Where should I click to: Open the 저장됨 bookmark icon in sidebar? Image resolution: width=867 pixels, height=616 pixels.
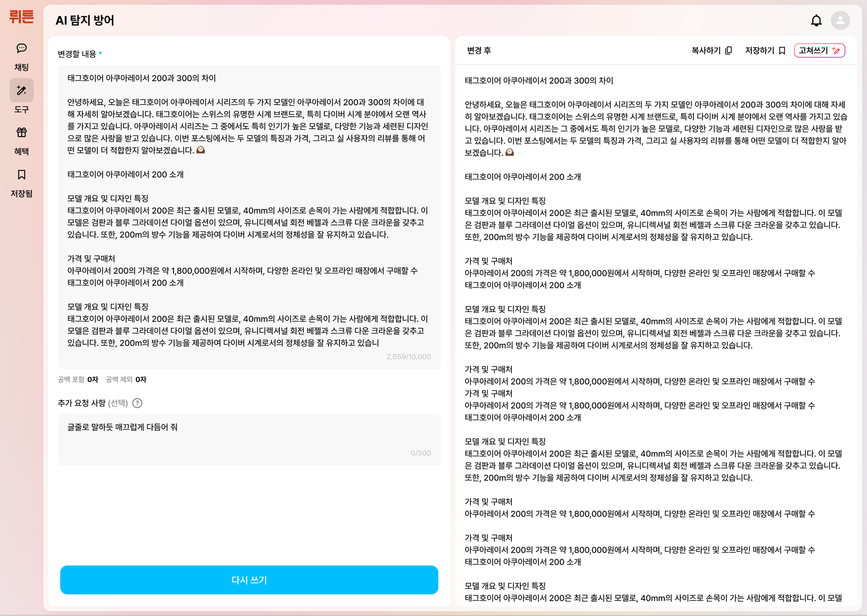[22, 174]
